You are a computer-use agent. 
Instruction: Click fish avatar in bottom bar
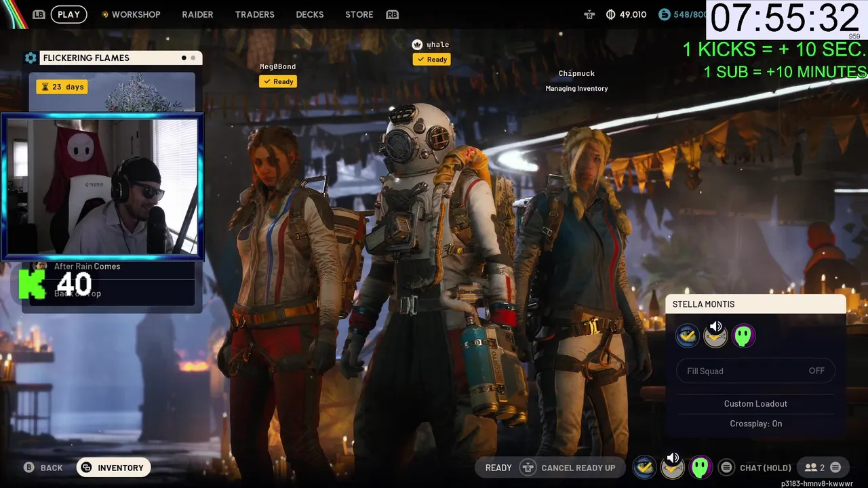coord(673,468)
